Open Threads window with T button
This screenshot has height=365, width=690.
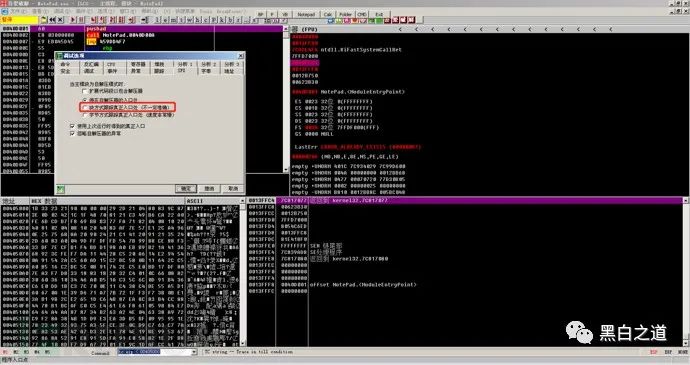pyautogui.click(x=181, y=20)
